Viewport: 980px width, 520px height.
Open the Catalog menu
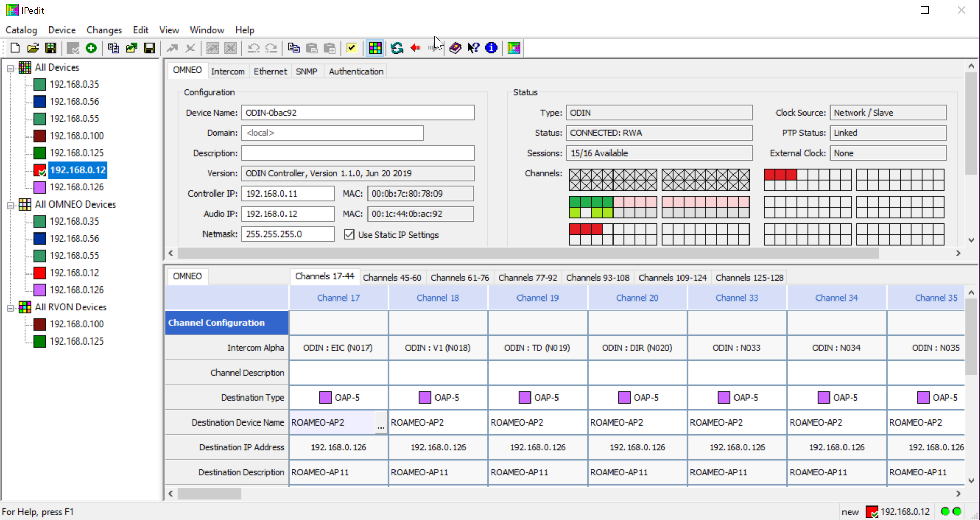pyautogui.click(x=21, y=30)
